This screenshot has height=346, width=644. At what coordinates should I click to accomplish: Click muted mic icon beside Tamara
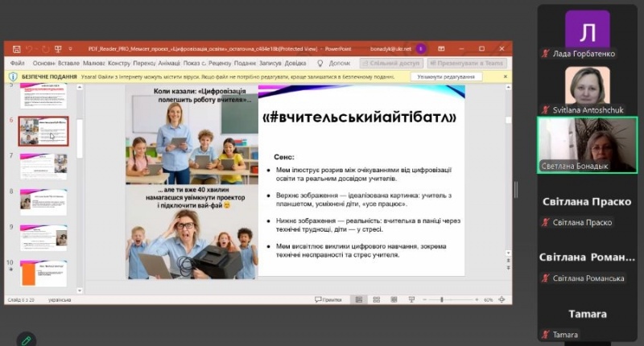point(546,335)
